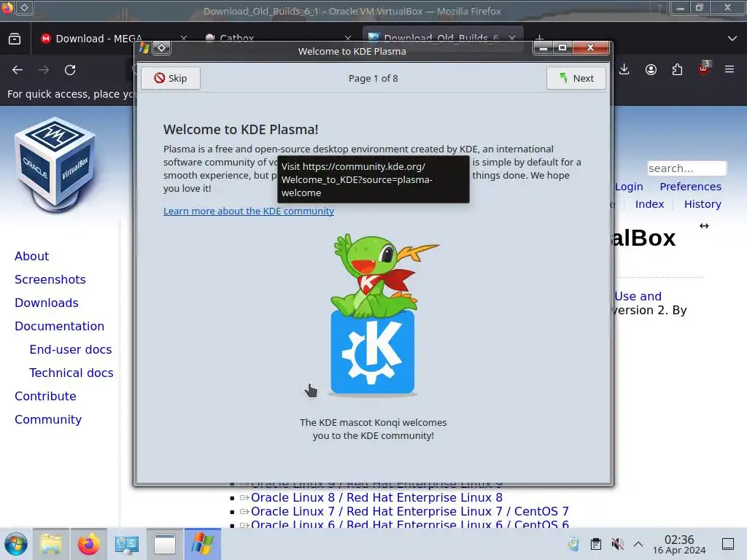This screenshot has width=747, height=560.
Task: Open the Login link on VirtualBox page
Action: coord(629,187)
